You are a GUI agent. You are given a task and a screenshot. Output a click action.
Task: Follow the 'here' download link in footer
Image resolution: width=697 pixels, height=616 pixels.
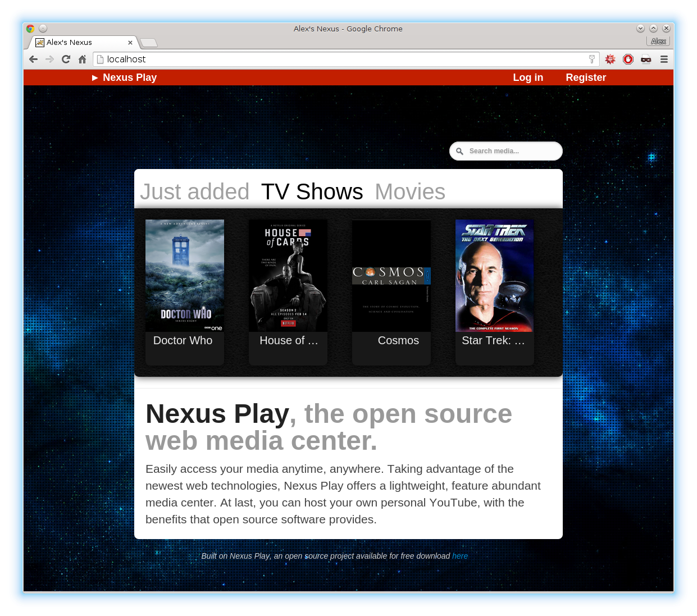(x=460, y=556)
